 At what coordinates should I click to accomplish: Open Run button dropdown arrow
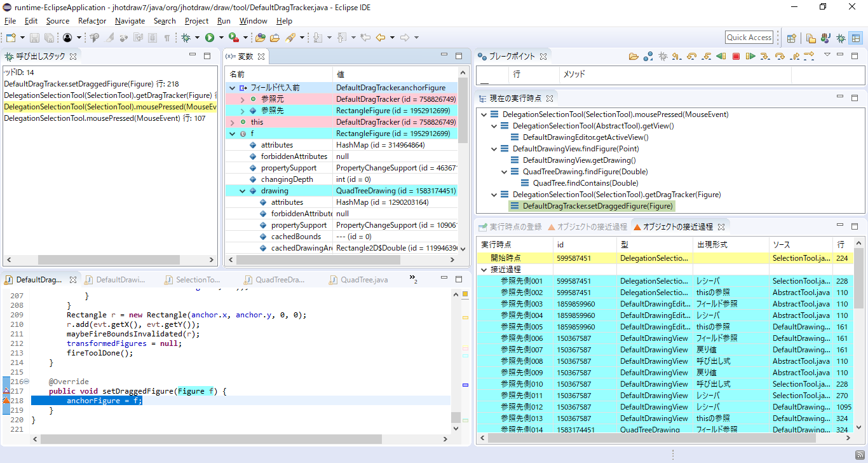[x=221, y=38]
